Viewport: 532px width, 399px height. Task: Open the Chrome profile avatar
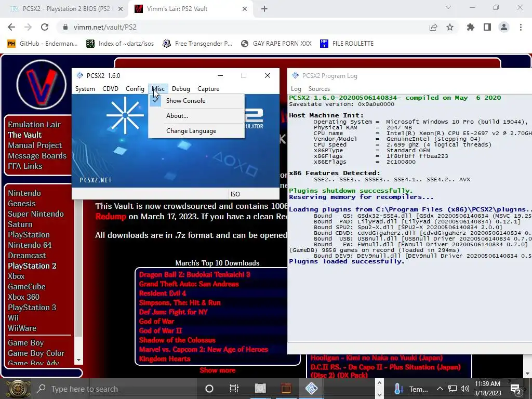pyautogui.click(x=504, y=27)
